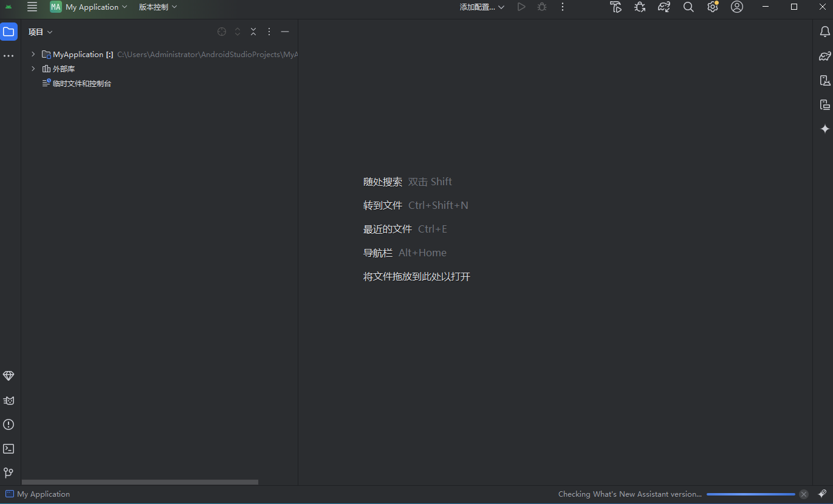Open the hamburger main menu
The height and width of the screenshot is (504, 833).
tap(32, 7)
